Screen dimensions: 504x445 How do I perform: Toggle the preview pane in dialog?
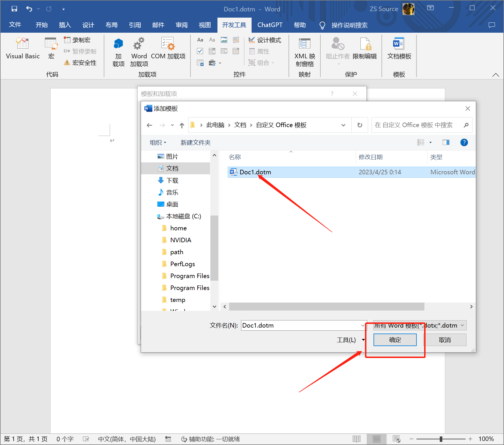click(x=446, y=142)
